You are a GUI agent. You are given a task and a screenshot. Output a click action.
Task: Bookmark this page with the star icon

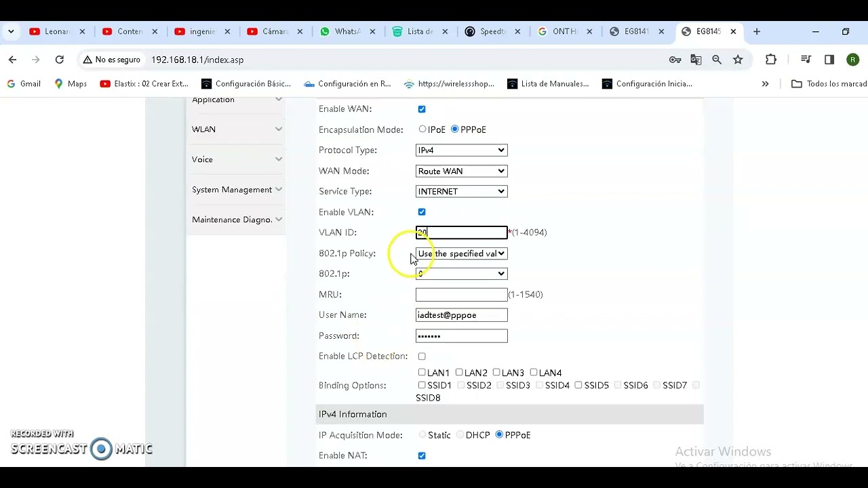tap(738, 60)
